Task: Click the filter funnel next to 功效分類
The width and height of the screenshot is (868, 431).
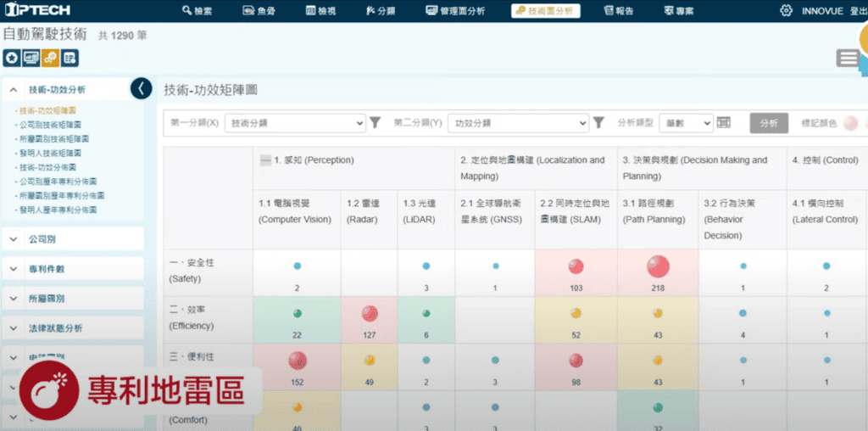Action: click(x=598, y=123)
